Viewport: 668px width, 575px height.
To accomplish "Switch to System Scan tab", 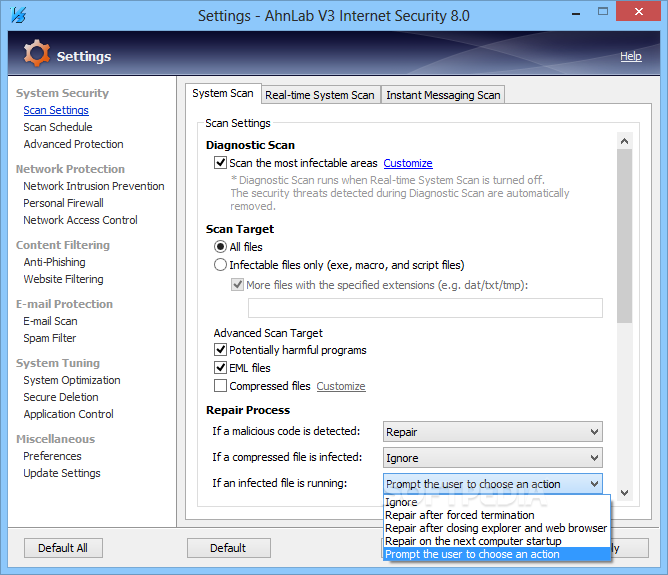I will (x=223, y=93).
